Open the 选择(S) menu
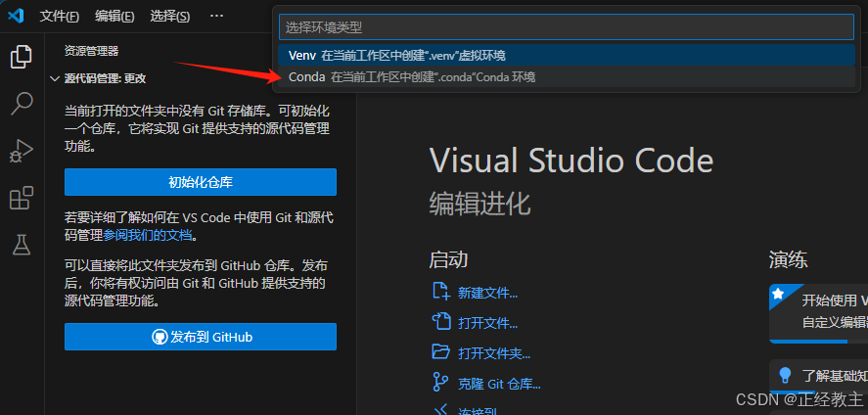Viewport: 868px width, 415px height. tap(170, 16)
